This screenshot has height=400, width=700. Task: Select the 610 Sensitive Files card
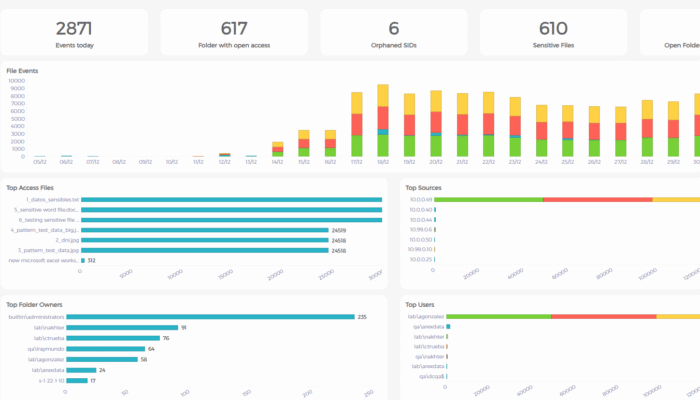coord(554,32)
